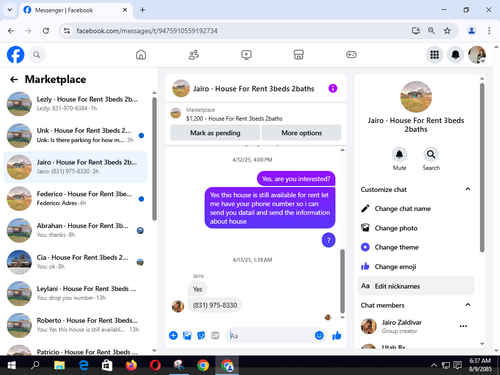
Task: Launch Firefox from the taskbar
Action: 131,365
